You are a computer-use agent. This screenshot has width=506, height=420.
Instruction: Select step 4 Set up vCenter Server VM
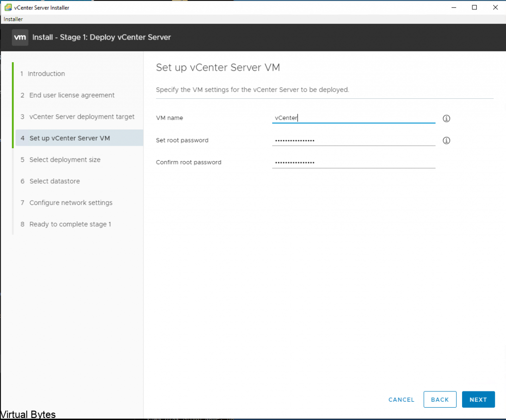79,138
